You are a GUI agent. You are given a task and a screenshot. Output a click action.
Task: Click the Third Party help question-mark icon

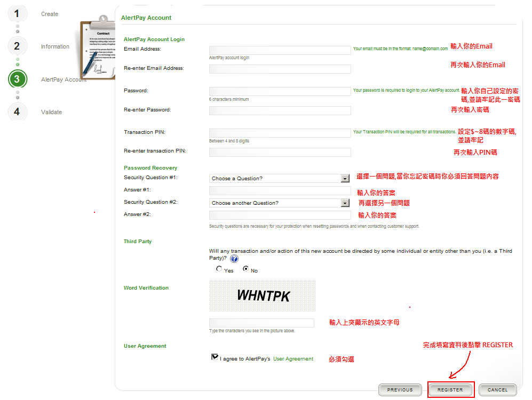click(x=234, y=259)
